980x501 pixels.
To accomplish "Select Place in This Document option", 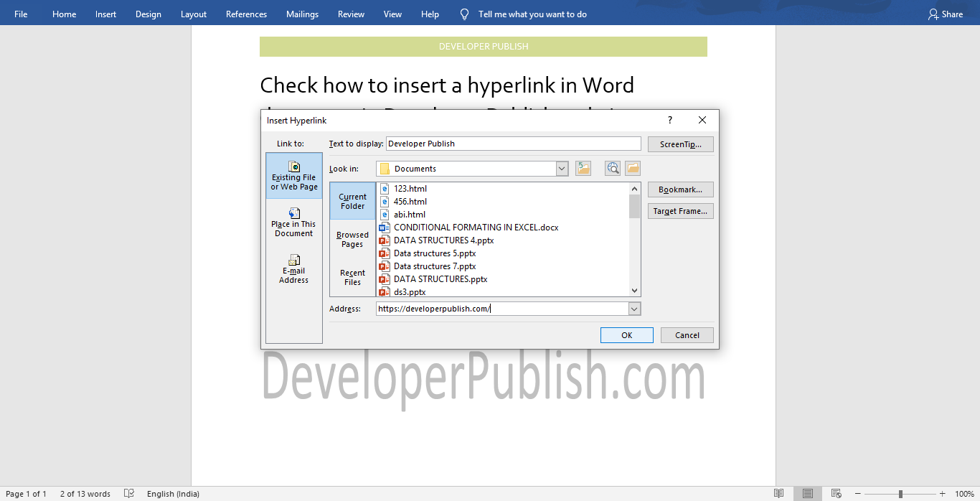I will point(293,222).
